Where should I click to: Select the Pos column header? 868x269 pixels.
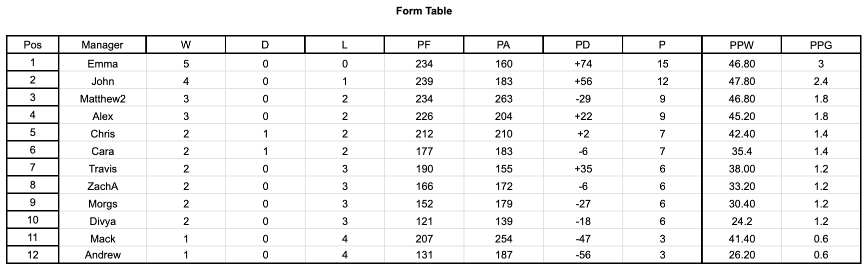(32, 45)
